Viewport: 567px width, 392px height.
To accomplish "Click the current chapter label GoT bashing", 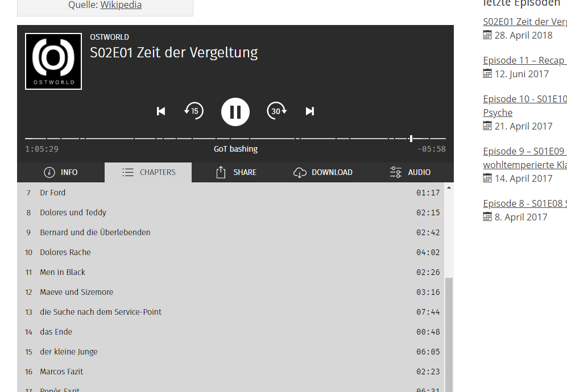I will click(236, 149).
